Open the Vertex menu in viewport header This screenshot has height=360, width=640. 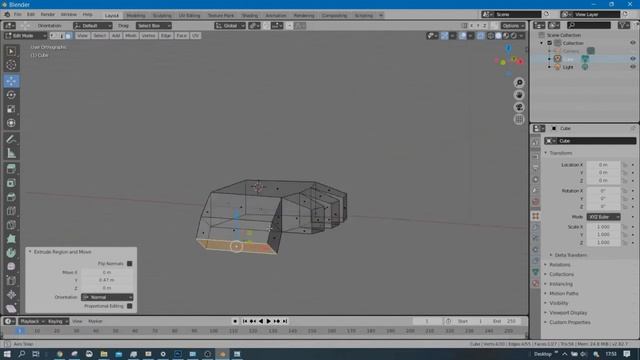[148, 36]
